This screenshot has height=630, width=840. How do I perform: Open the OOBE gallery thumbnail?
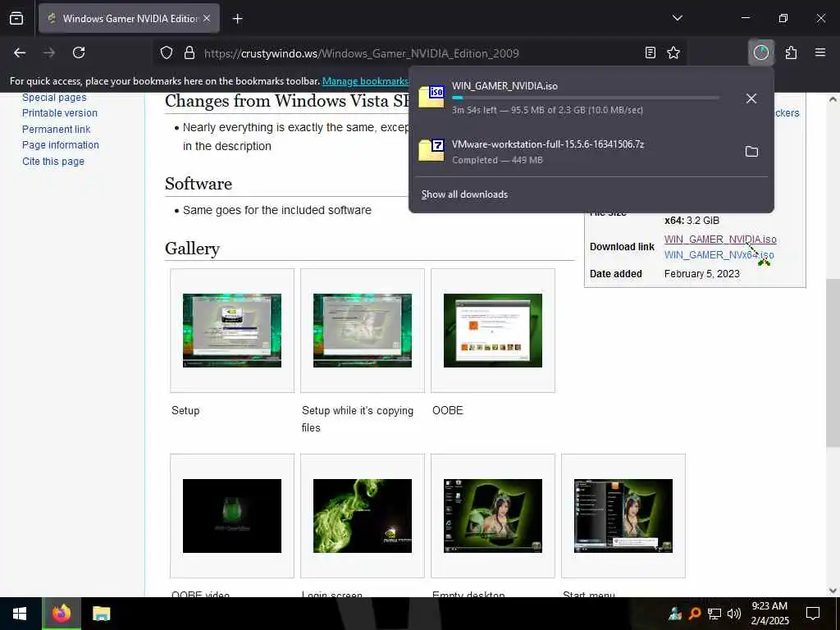pyautogui.click(x=493, y=331)
